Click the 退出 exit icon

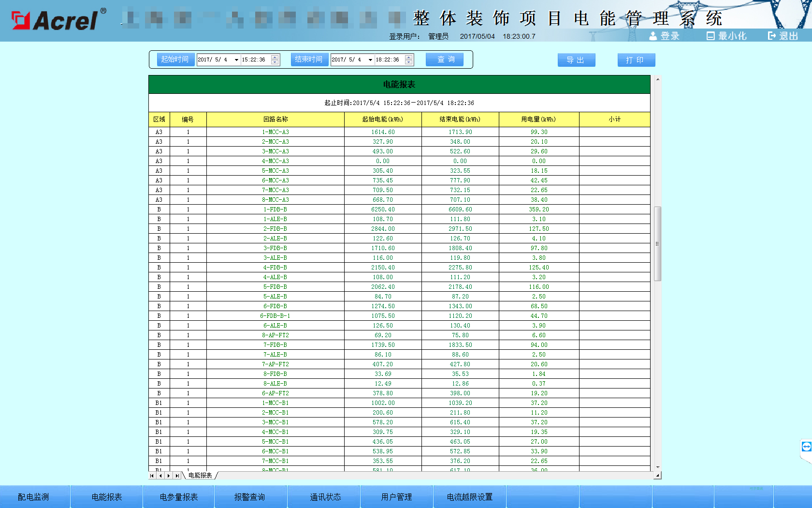point(772,36)
